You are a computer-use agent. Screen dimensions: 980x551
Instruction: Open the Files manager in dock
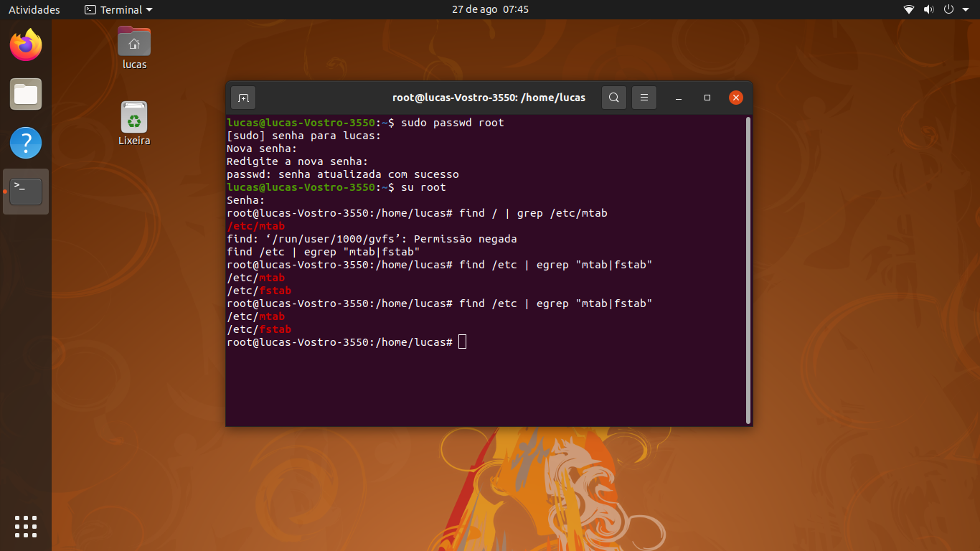[26, 94]
